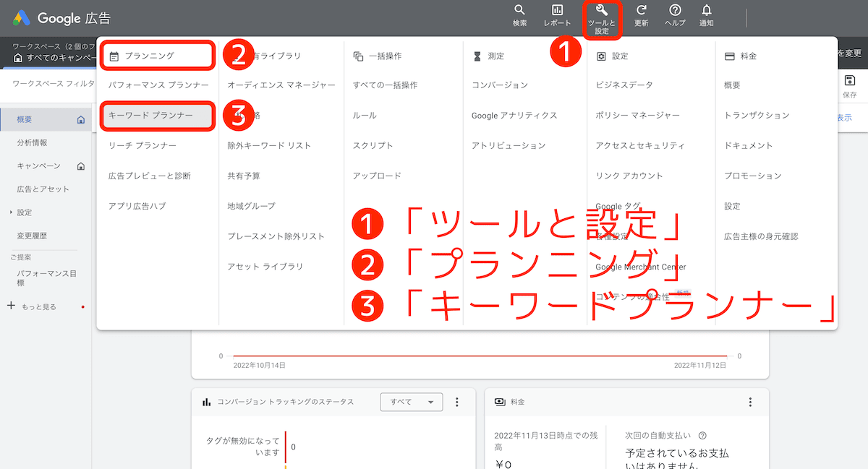Image resolution: width=868 pixels, height=469 pixels.
Task: Select 概要 in the left navigation
Action: click(x=25, y=120)
